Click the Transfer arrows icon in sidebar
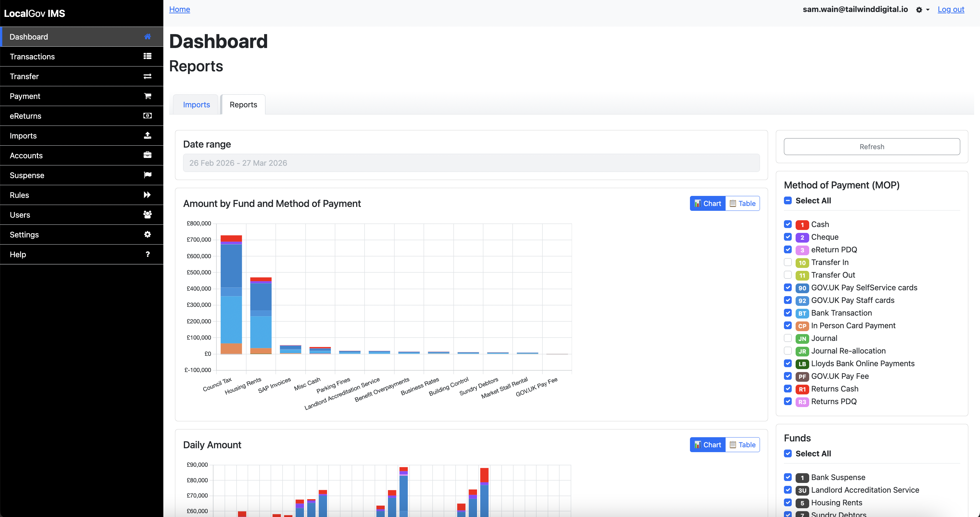The width and height of the screenshot is (980, 517). tap(147, 76)
